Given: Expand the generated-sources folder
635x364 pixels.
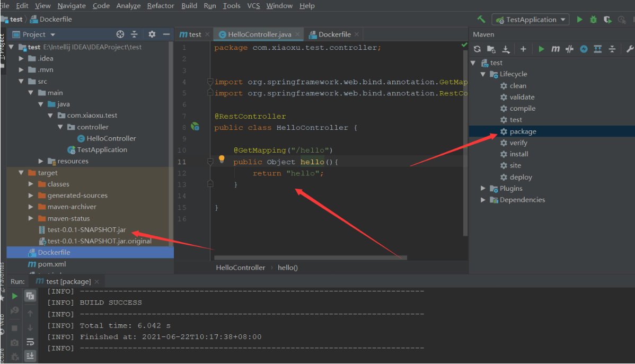Looking at the screenshot, I should 31,195.
